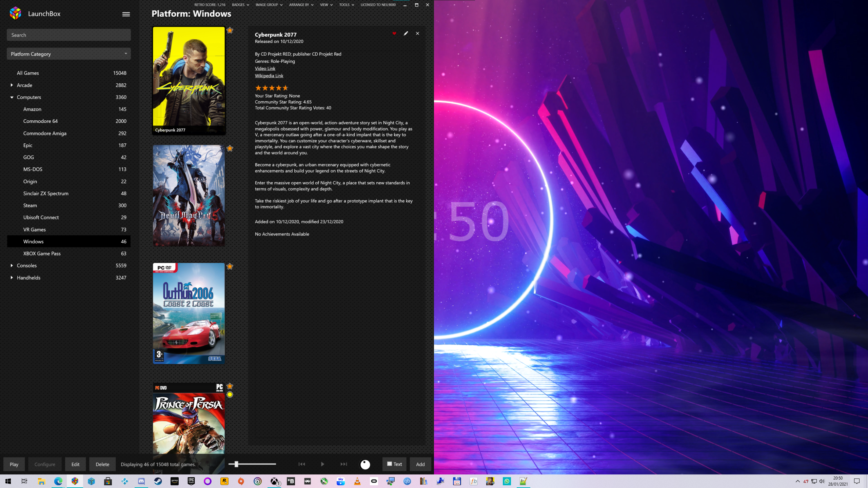
Task: Open the Arrange By menu
Action: click(301, 5)
